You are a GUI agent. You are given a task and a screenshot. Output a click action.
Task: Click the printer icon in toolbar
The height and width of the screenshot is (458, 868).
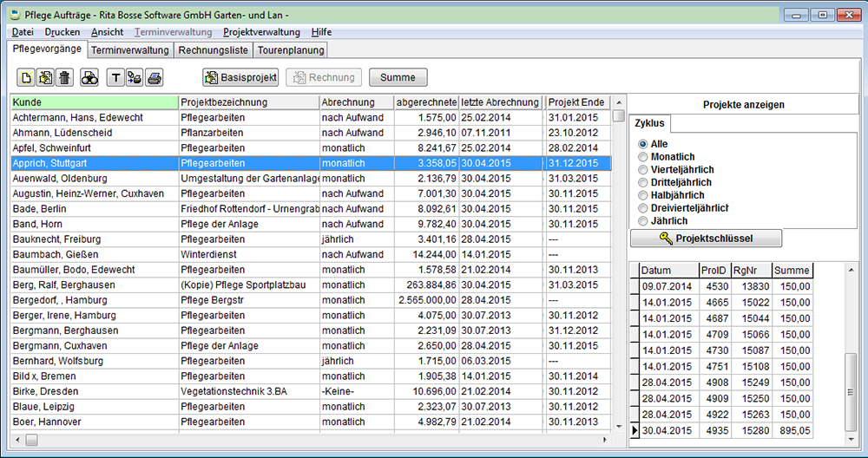(x=154, y=78)
